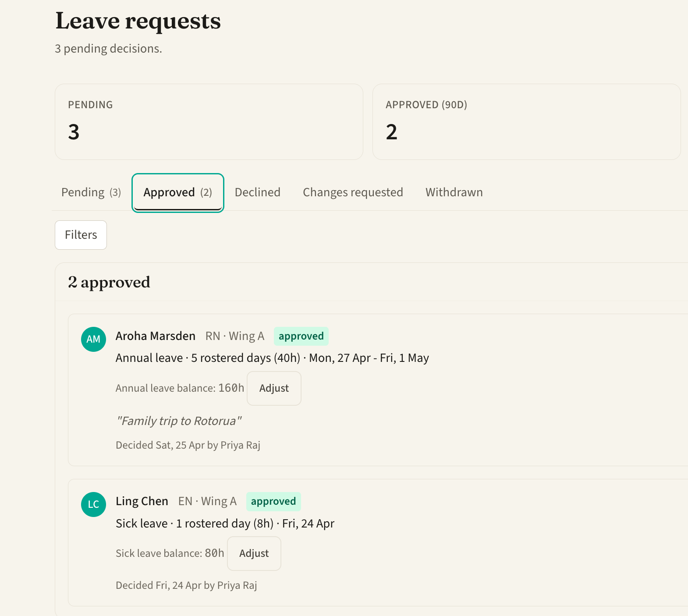Click the Ling Chen name
Screen dimensions: 688x616
[142, 501]
